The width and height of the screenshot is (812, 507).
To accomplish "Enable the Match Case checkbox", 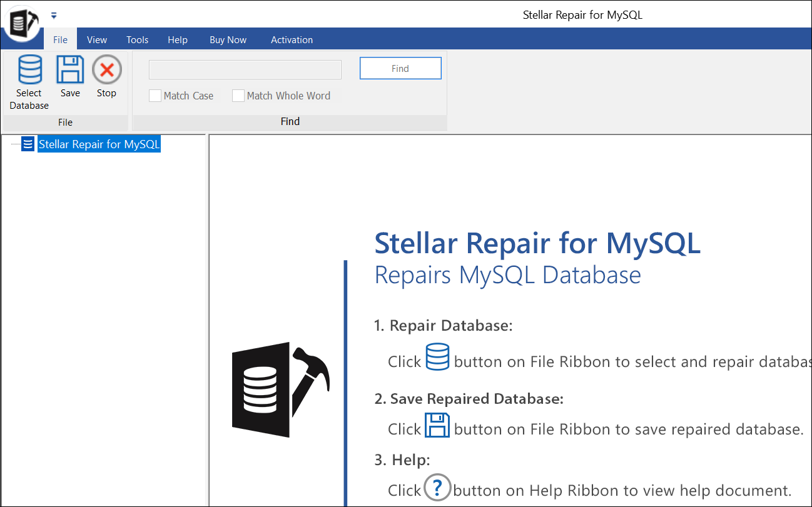I will point(155,96).
